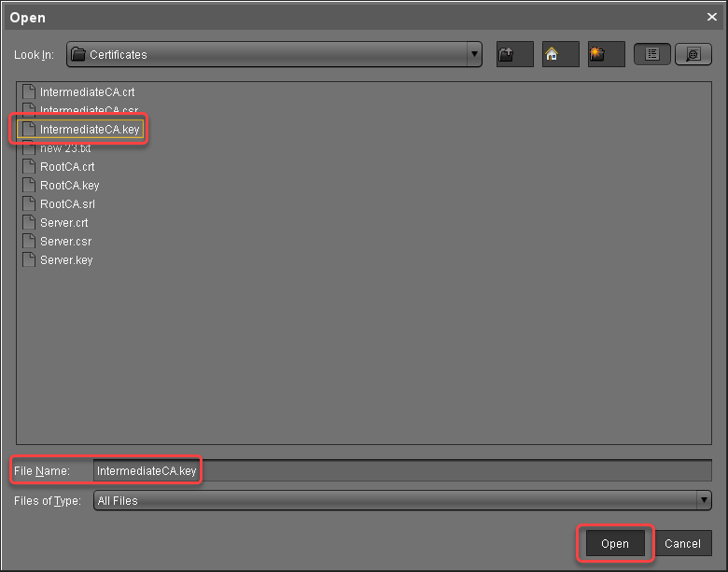Create a new folder using toolbar icon
The width and height of the screenshot is (728, 572).
[x=606, y=55]
